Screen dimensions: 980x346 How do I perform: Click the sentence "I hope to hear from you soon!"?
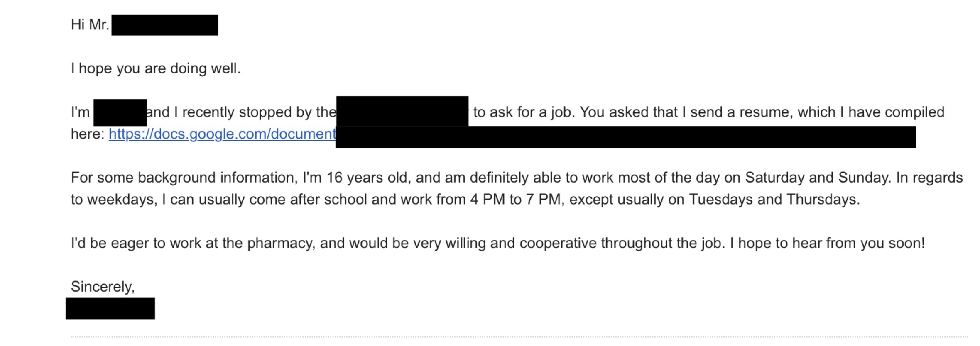click(827, 243)
